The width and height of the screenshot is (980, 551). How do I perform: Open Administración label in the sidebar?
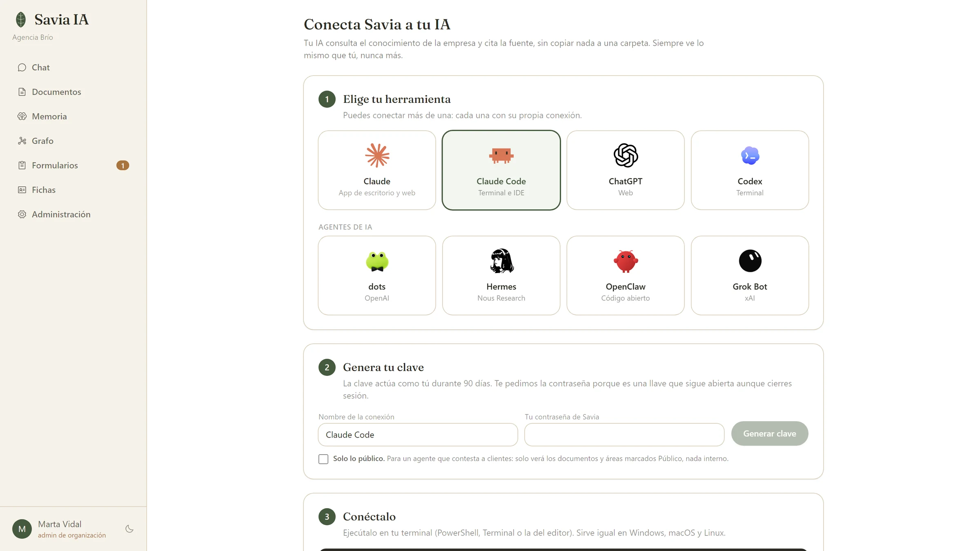click(61, 214)
